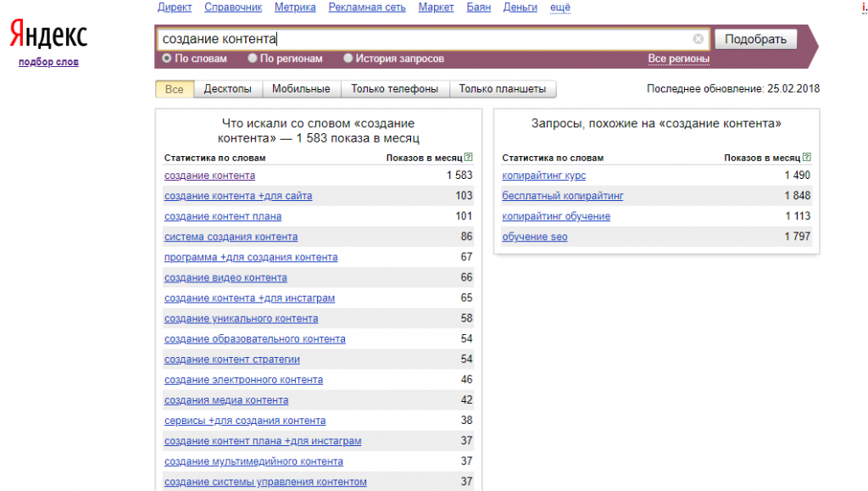
Task: Click the 1 113 count for копирайтинг обучение
Action: [x=798, y=216]
